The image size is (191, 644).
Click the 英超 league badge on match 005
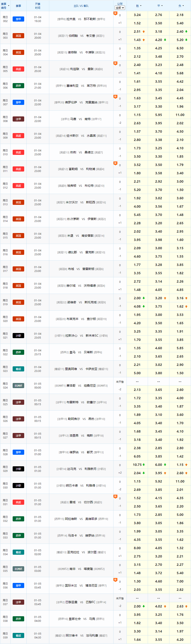(18, 69)
